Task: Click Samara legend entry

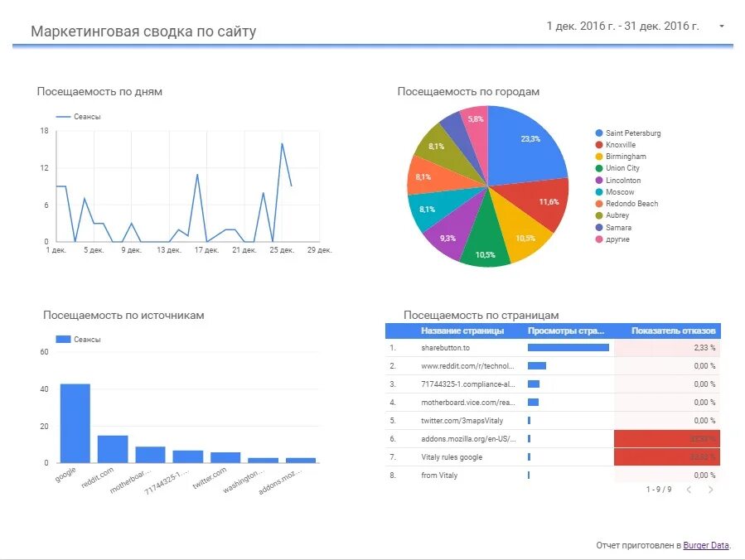Action: pyautogui.click(x=613, y=228)
